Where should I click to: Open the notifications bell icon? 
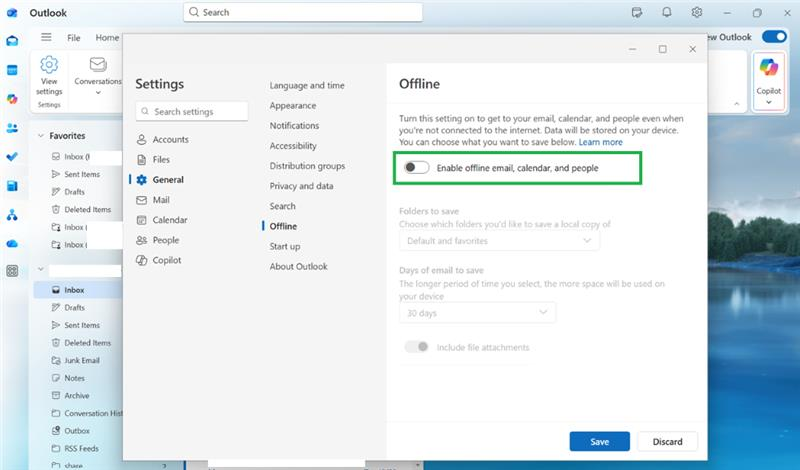[666, 12]
